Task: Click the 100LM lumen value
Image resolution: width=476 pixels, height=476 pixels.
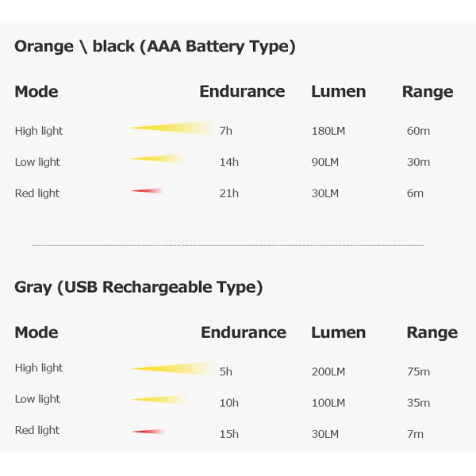Action: [328, 403]
